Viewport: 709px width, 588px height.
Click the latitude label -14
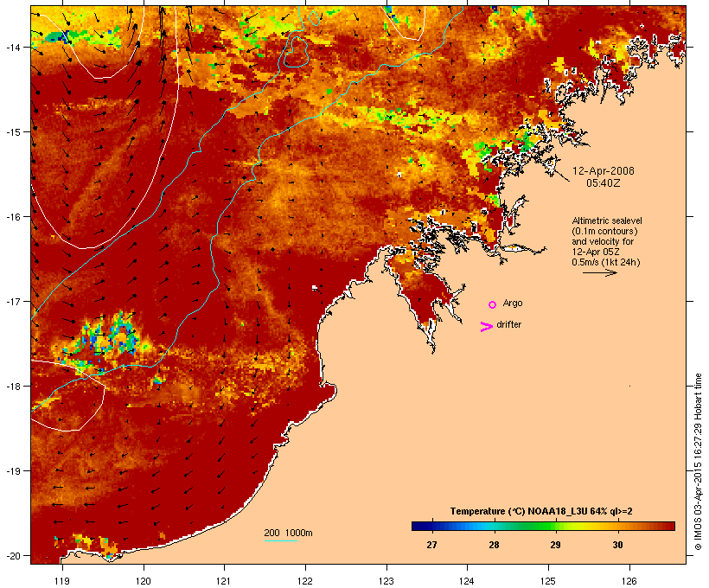(13, 47)
